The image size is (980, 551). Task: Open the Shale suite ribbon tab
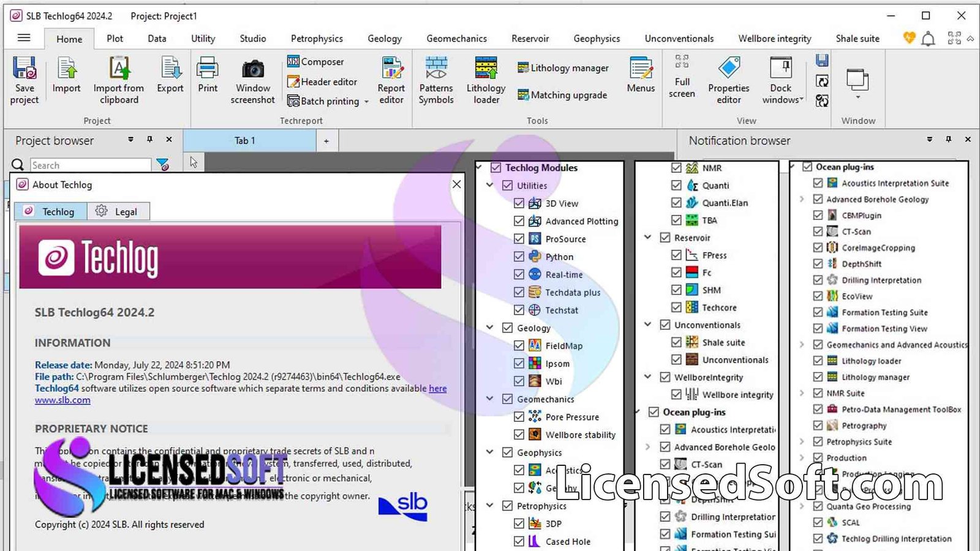point(858,39)
